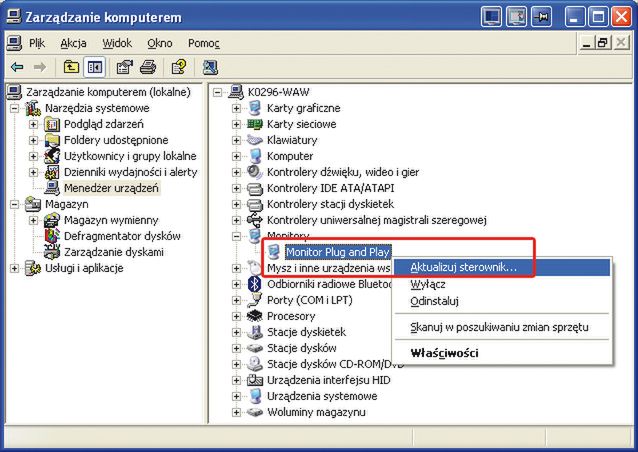Choose Skanuj w poszukiwaniu zmian sprzętu
This screenshot has height=452, width=638.
(502, 327)
